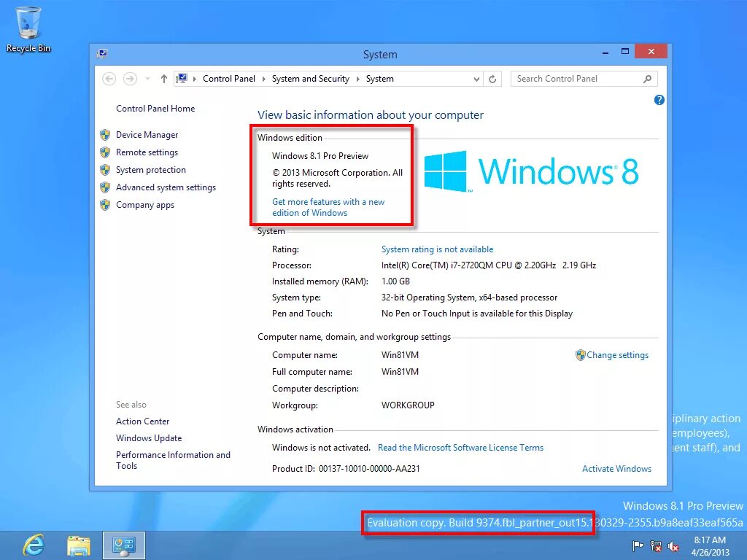Open Performance Information and Tools
This screenshot has width=747, height=560.
click(173, 461)
